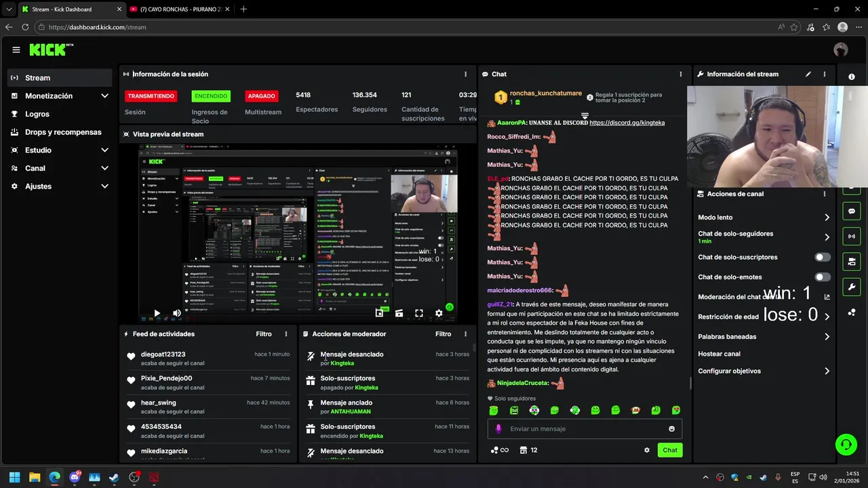Open Palabras baneadas chevron

[x=827, y=336]
